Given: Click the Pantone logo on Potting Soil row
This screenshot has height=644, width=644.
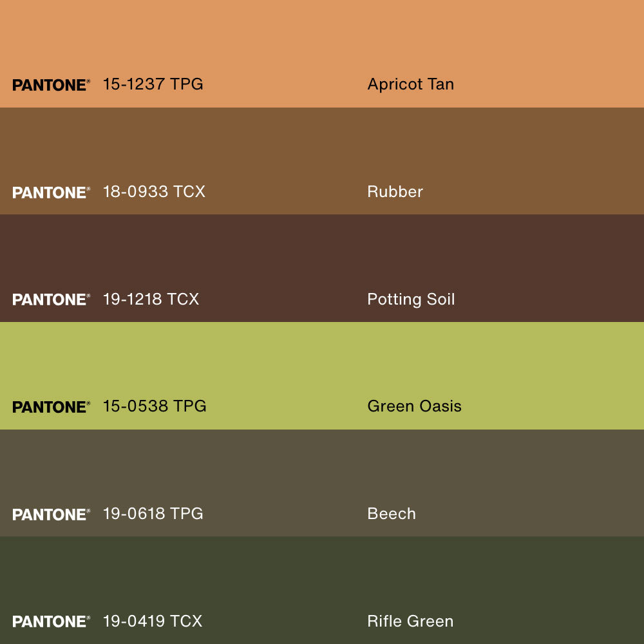Looking at the screenshot, I should 51,299.
